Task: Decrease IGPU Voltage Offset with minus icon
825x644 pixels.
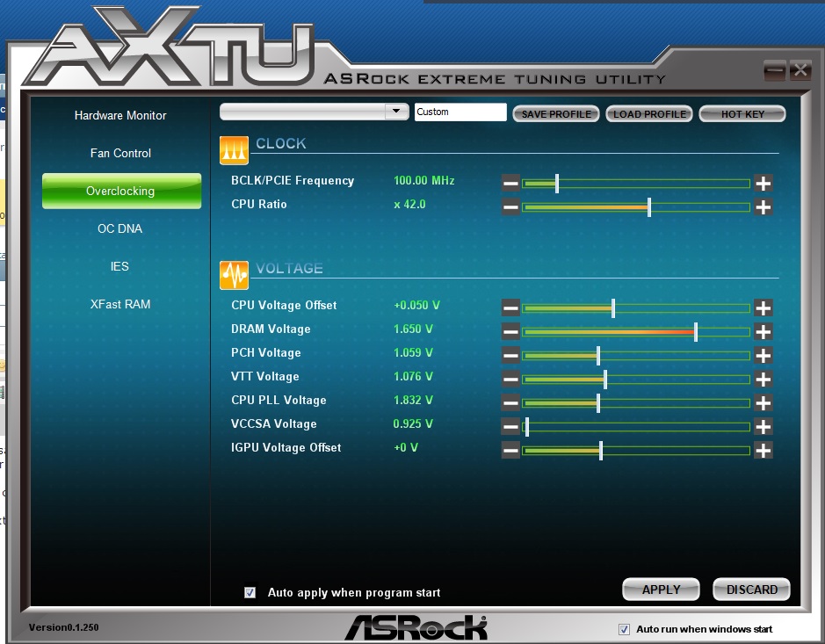Action: click(x=510, y=451)
